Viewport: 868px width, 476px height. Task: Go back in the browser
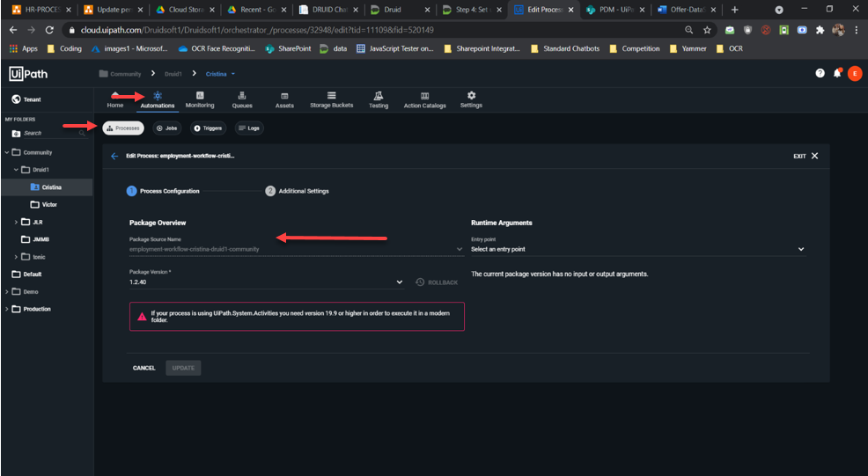coord(13,30)
